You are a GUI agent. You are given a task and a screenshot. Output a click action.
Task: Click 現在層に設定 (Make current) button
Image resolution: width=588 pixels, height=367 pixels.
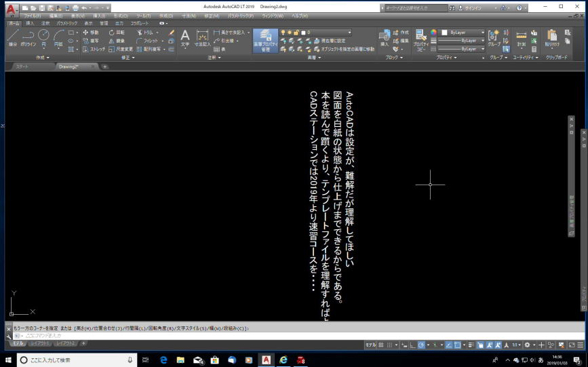point(329,41)
